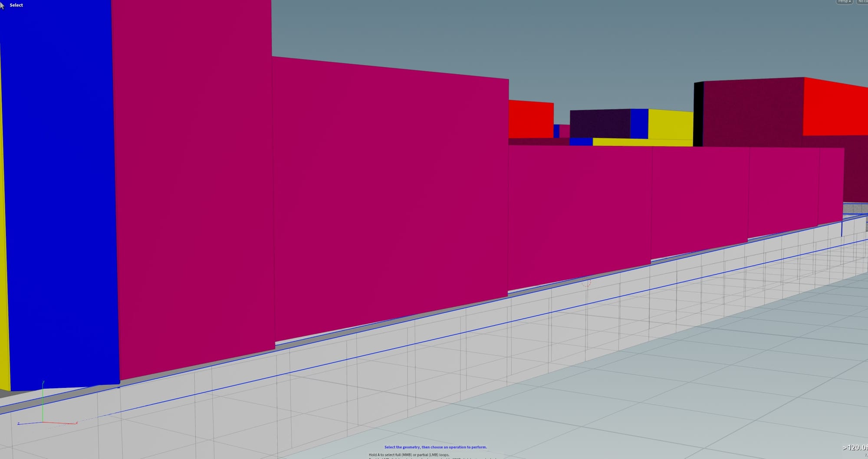Open the No cam camera dropdown
The height and width of the screenshot is (459, 868).
[x=863, y=2]
